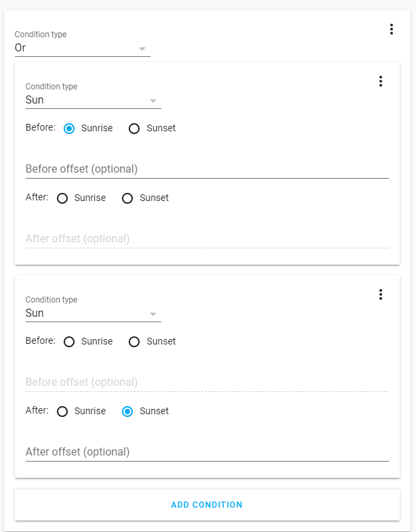
Task: Expand the first Sun condition type dropdown
Action: [152, 101]
